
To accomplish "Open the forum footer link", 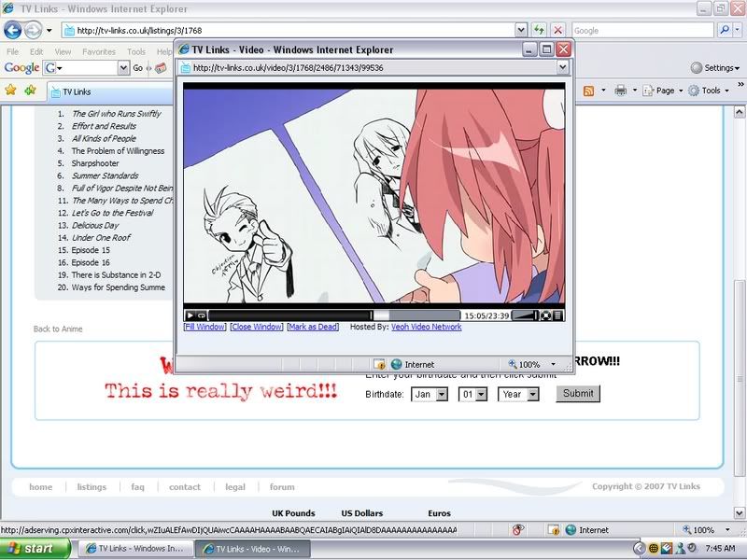I will 282,486.
